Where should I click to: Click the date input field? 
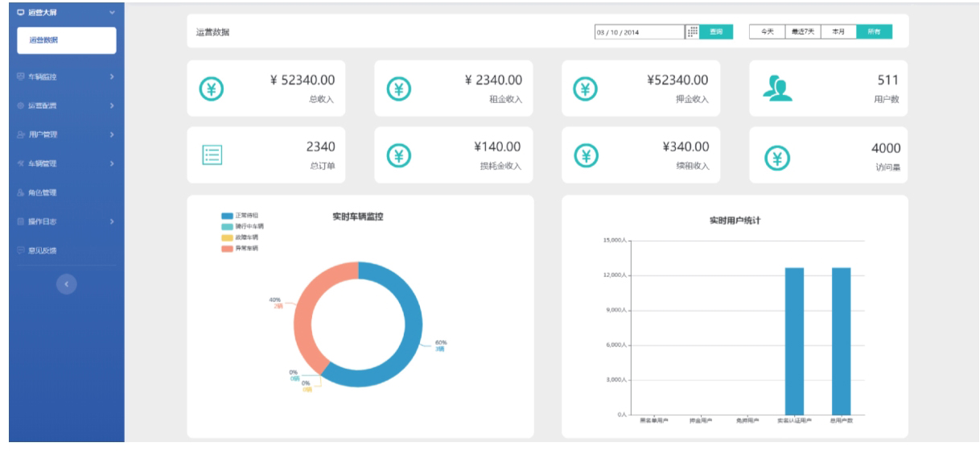pos(637,32)
